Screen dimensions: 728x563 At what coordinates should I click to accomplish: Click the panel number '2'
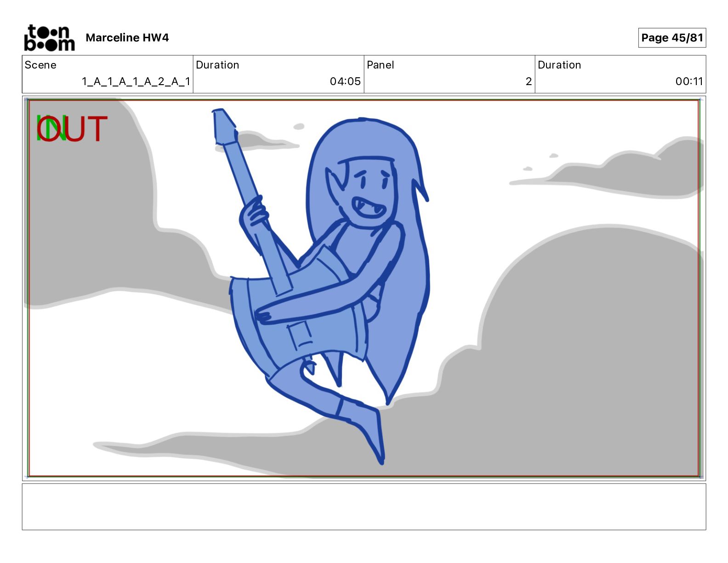coord(529,81)
